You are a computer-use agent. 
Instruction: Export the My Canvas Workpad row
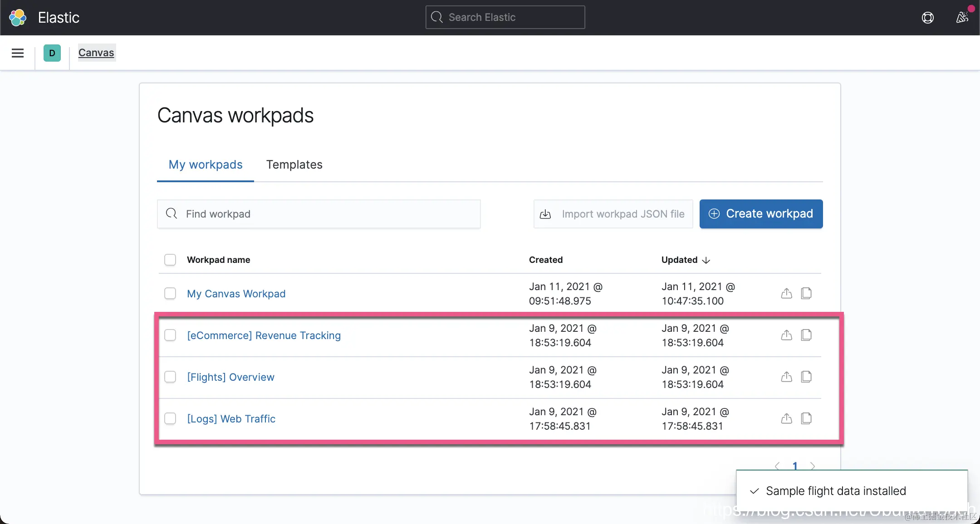coord(786,294)
